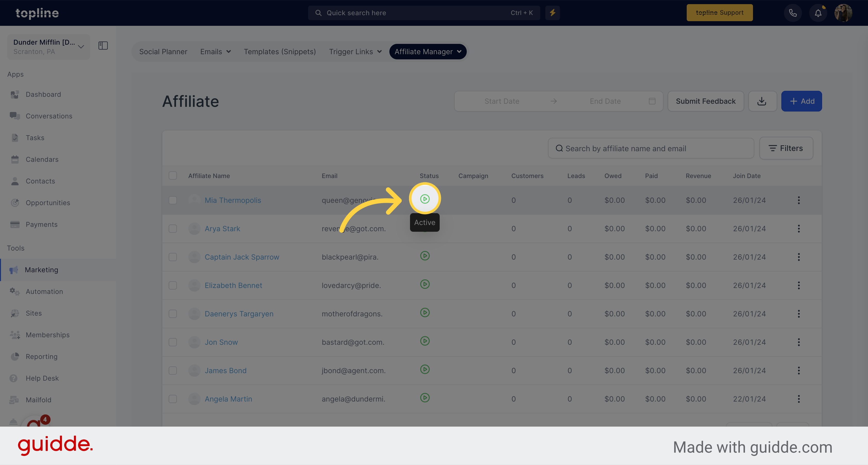Open Templates Snippets tab
Viewport: 868px width, 465px height.
tap(280, 51)
